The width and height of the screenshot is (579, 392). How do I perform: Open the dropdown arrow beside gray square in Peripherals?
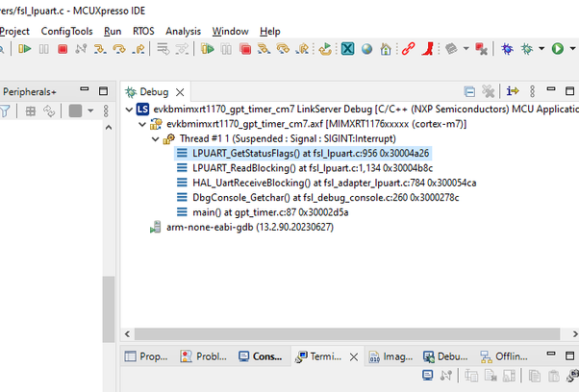click(x=90, y=110)
